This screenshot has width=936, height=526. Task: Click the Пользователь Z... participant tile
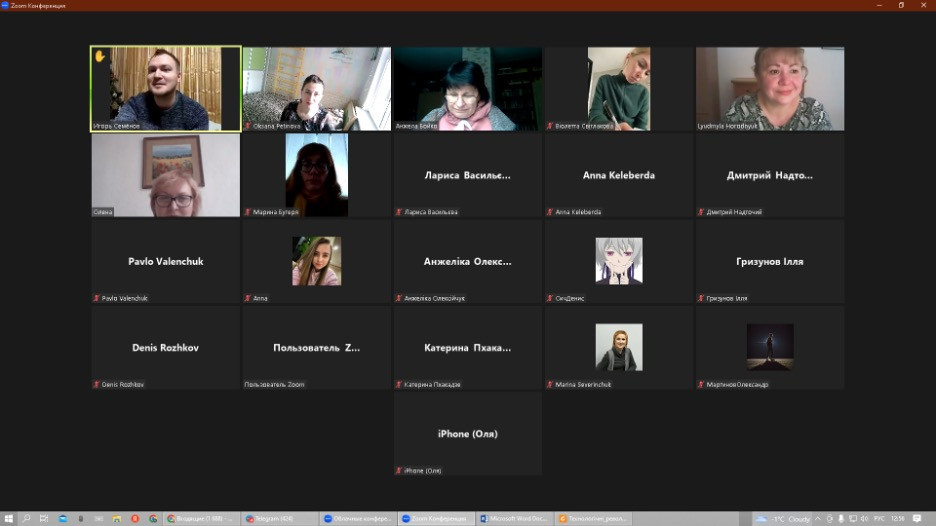317,347
